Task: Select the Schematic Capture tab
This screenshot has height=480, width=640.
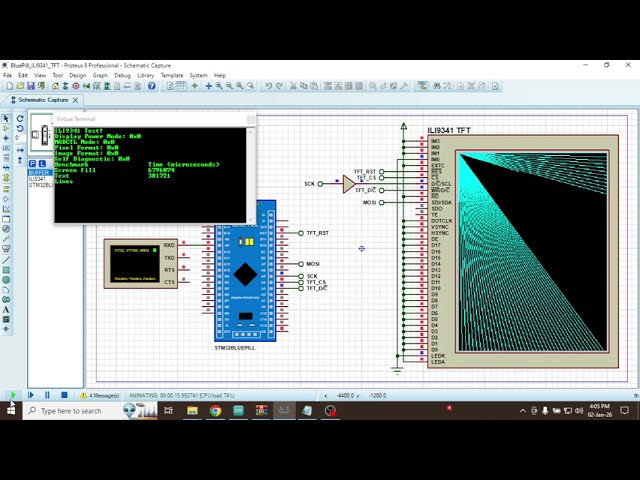Action: 42,100
